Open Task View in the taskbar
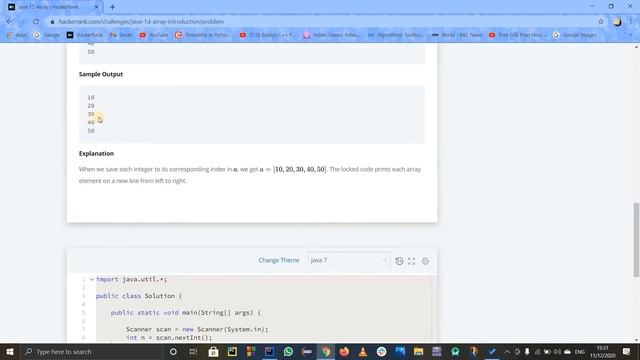The width and height of the screenshot is (640, 360). [193, 352]
